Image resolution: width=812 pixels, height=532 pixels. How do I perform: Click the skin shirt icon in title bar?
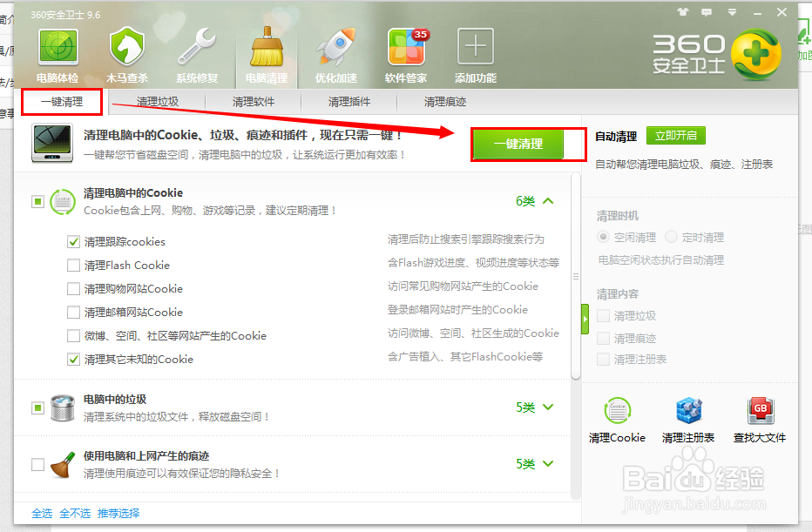click(683, 12)
